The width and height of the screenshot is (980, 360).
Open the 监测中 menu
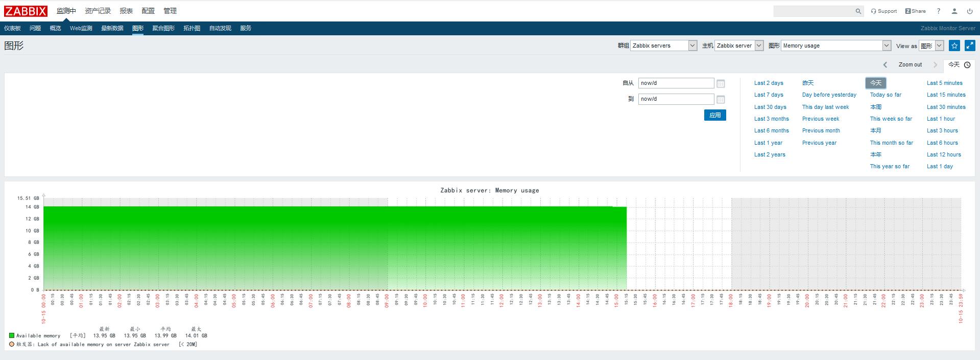coord(66,11)
